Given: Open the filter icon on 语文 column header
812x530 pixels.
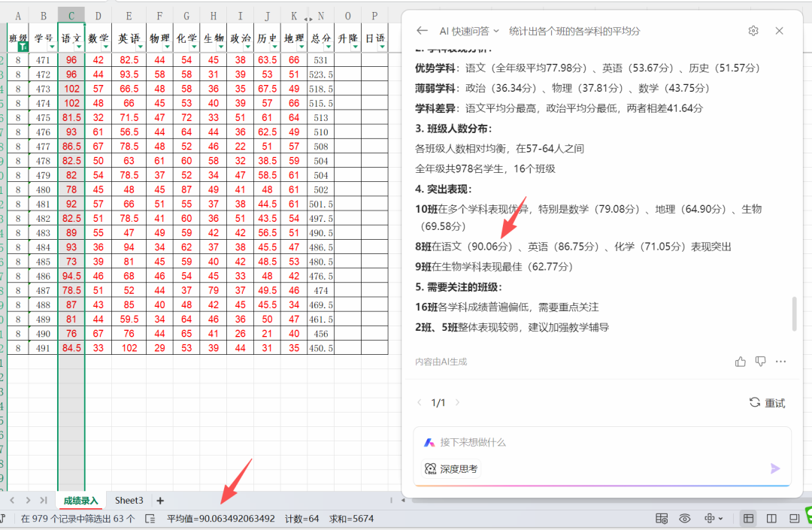Looking at the screenshot, I should (80, 47).
